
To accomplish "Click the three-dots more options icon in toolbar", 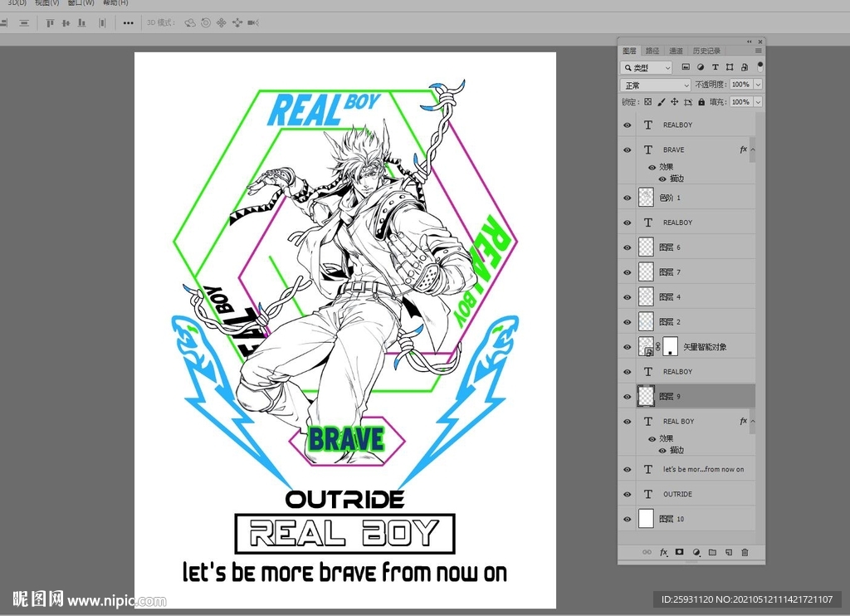I will coord(128,23).
